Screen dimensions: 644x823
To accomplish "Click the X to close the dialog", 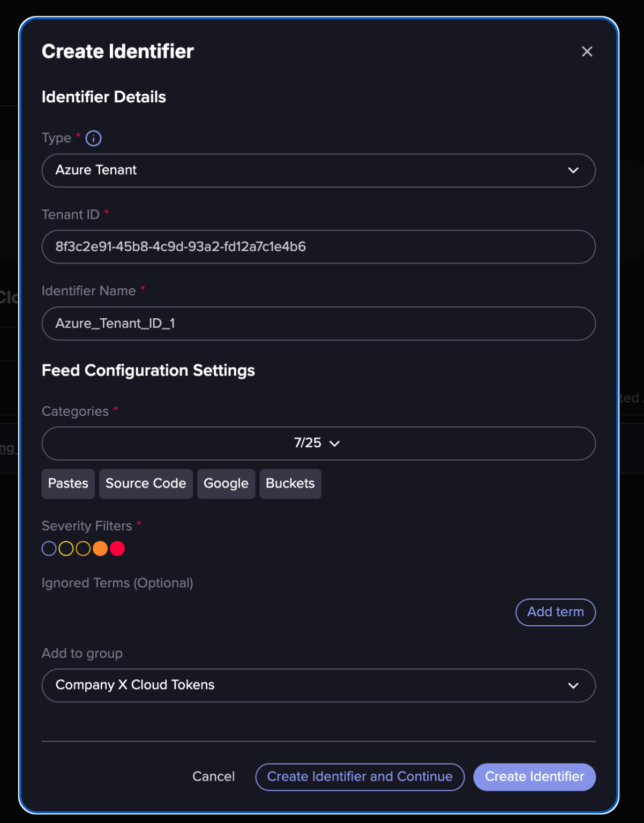I will coord(587,51).
